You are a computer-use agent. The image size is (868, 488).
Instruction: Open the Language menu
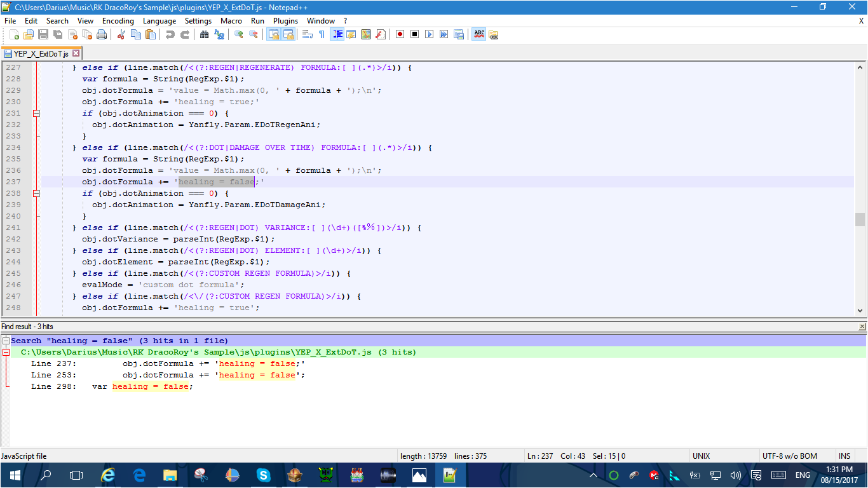coord(159,20)
